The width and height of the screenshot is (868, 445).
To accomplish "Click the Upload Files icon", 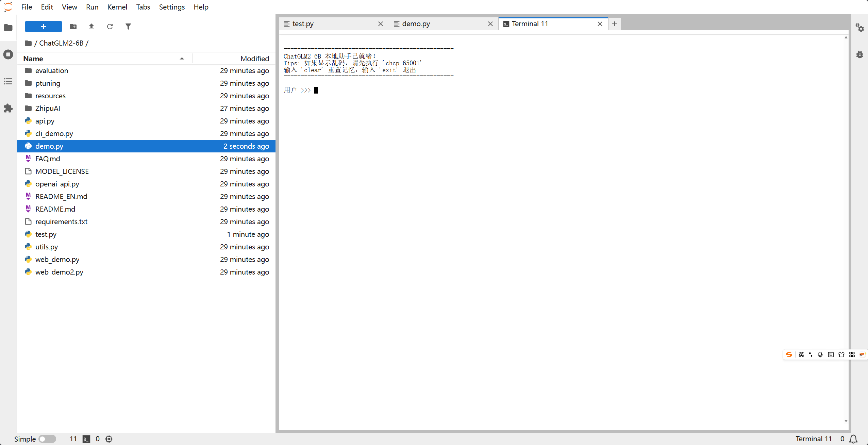I will pos(91,27).
